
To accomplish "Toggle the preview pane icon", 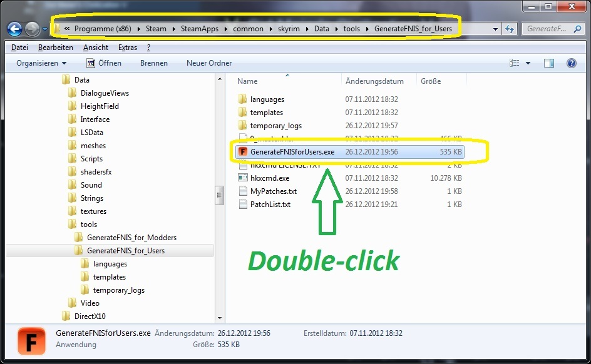I will [549, 63].
